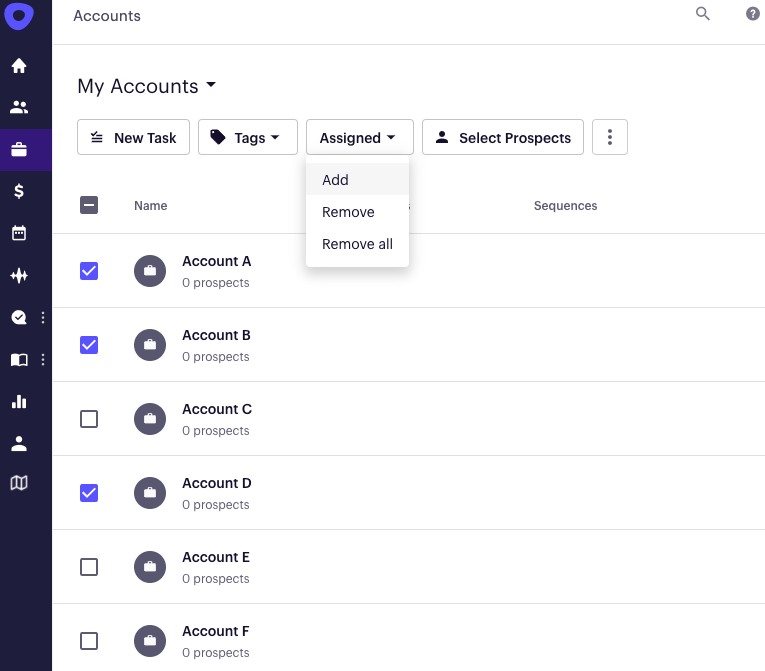Open Accounts briefcase icon in sidebar
765x671 pixels.
coord(19,149)
